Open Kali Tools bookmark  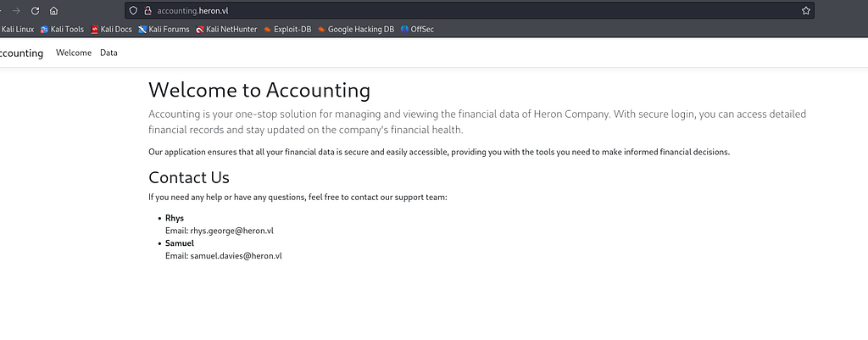click(x=62, y=30)
